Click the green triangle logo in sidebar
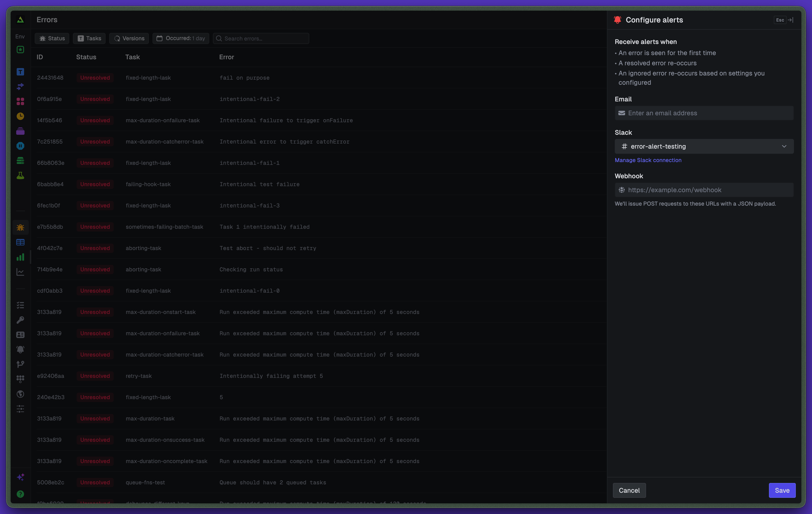This screenshot has height=514, width=812. [x=20, y=19]
